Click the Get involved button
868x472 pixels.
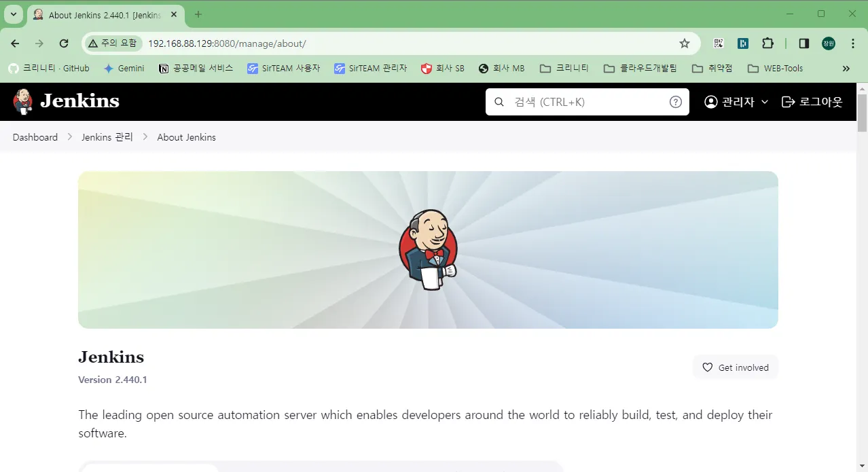click(736, 367)
